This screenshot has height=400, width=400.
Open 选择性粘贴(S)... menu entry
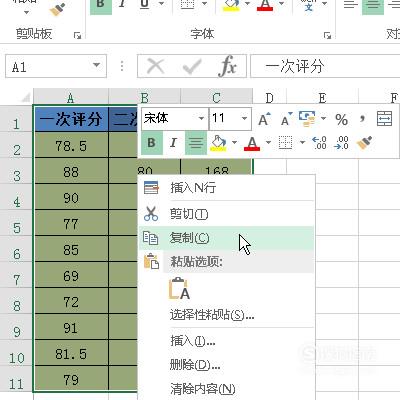coord(227,314)
